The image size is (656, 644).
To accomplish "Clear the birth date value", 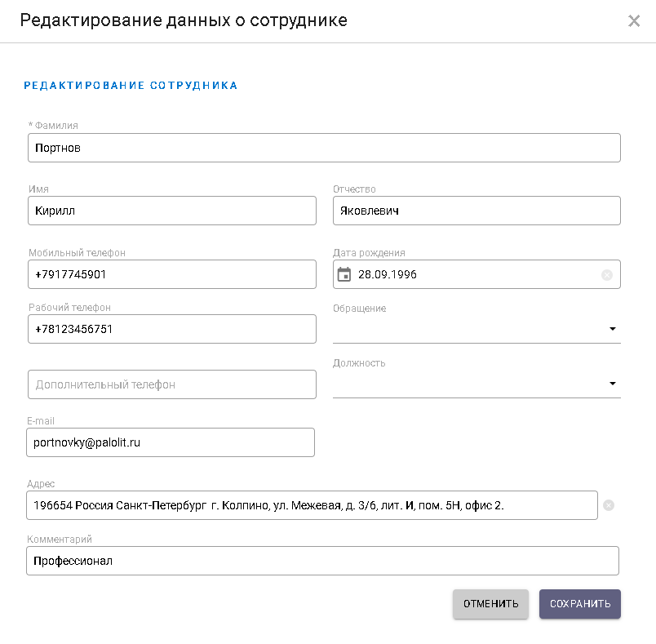I will point(606,274).
